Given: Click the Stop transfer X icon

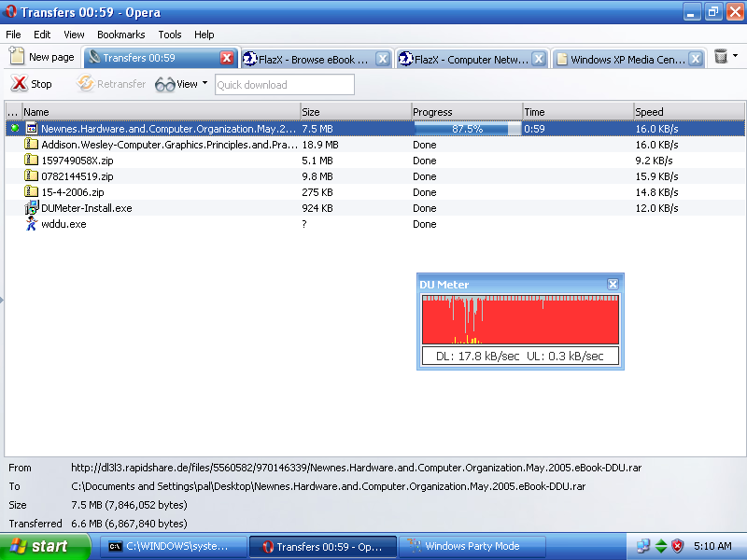Looking at the screenshot, I should click(19, 83).
